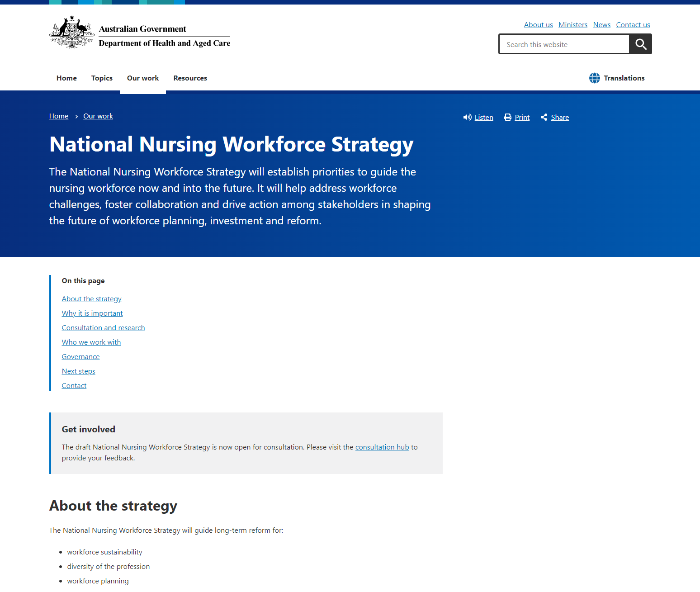The width and height of the screenshot is (700, 592).
Task: Click the Print printer icon
Action: click(x=508, y=117)
